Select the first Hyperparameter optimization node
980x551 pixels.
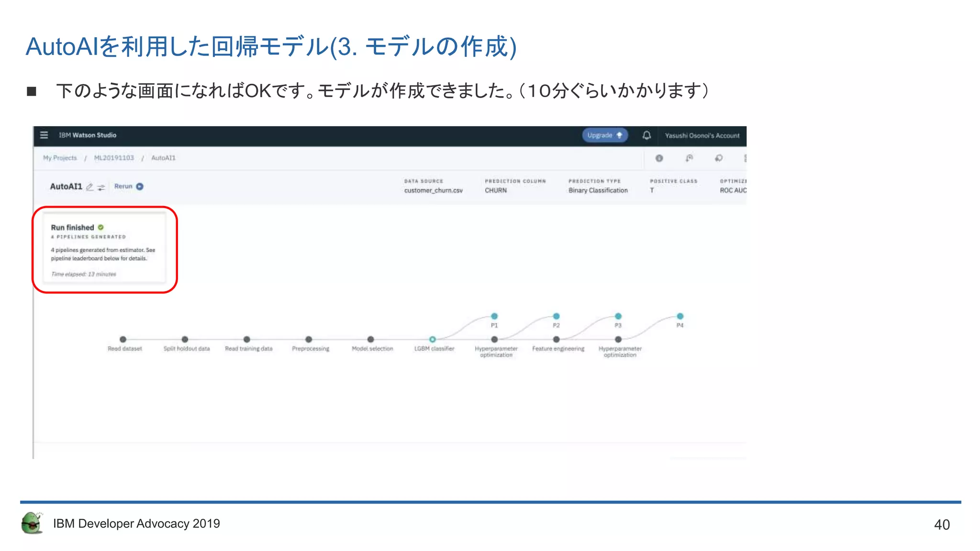(x=494, y=339)
